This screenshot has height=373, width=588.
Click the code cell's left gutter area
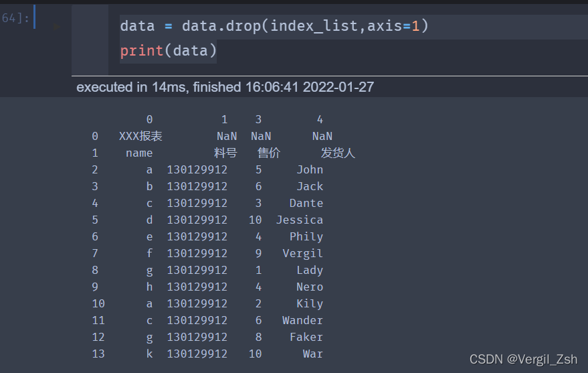(90, 40)
